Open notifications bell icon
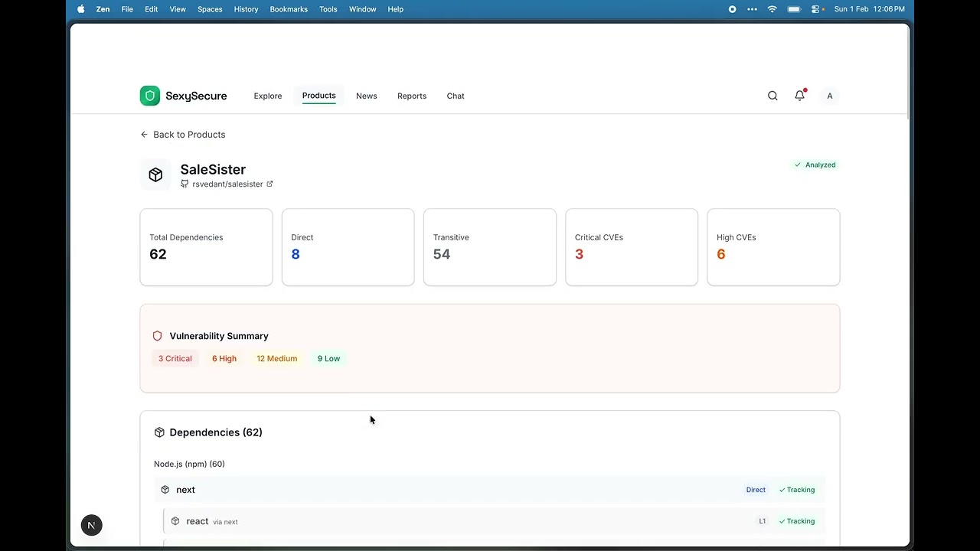 click(799, 96)
